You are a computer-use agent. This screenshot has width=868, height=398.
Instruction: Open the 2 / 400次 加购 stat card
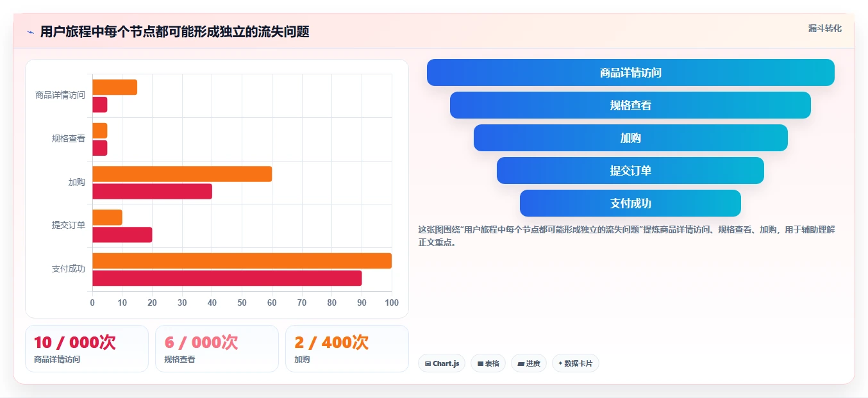tap(347, 349)
